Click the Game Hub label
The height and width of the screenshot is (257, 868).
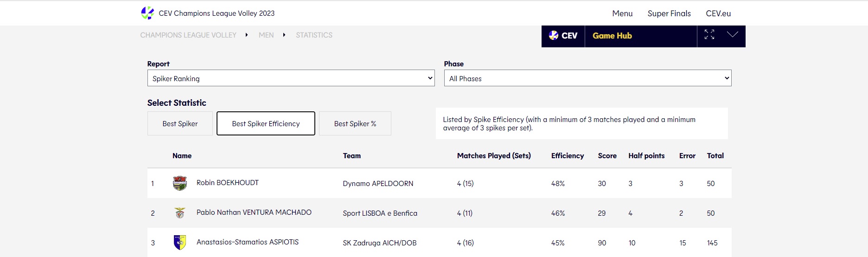point(612,36)
